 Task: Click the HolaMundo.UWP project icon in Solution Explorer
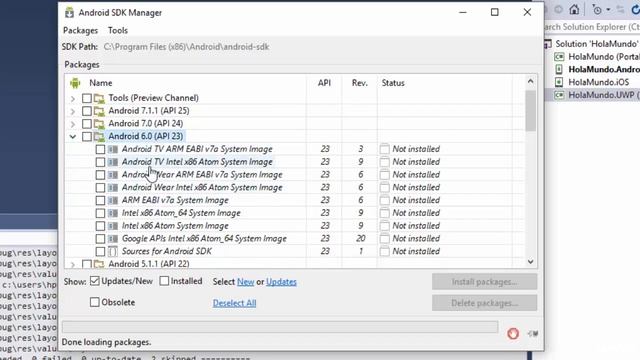[559, 95]
